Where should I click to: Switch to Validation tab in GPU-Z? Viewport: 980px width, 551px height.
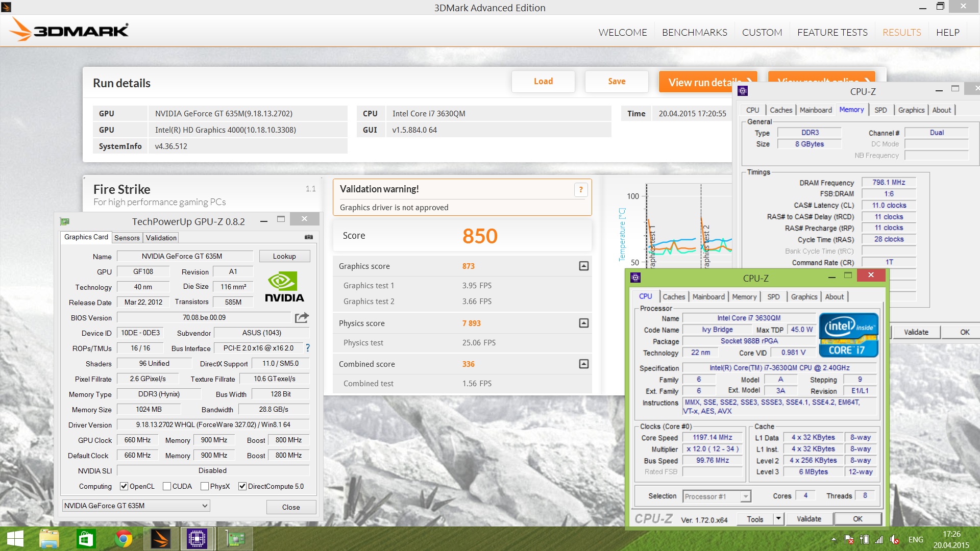[x=161, y=238]
